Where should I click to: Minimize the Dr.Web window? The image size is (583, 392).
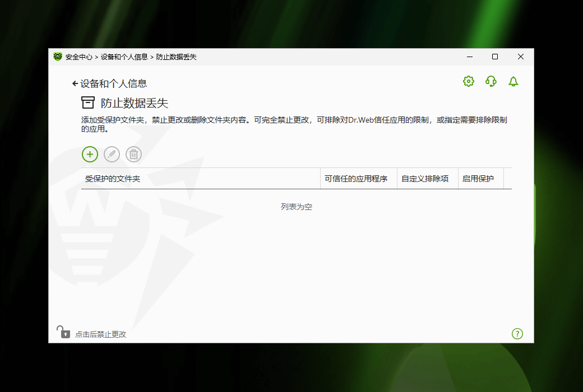[470, 57]
